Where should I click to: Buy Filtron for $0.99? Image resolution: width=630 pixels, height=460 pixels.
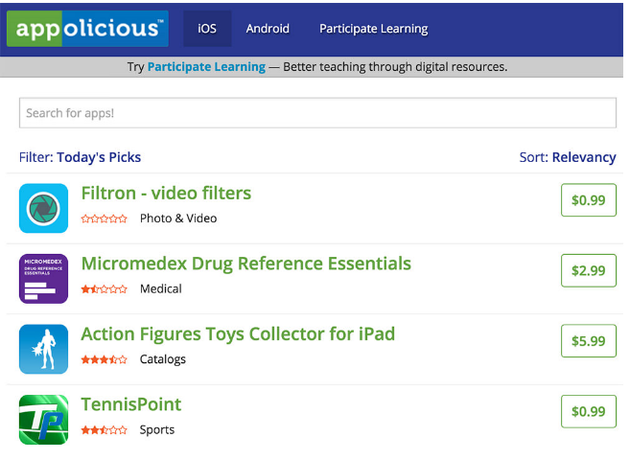[x=589, y=200]
